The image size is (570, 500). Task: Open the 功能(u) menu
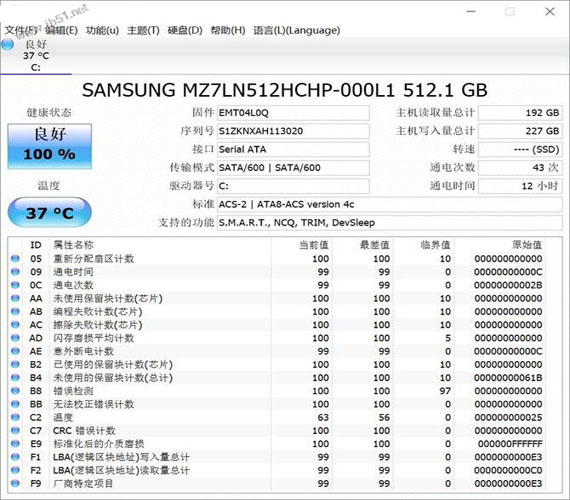(102, 30)
